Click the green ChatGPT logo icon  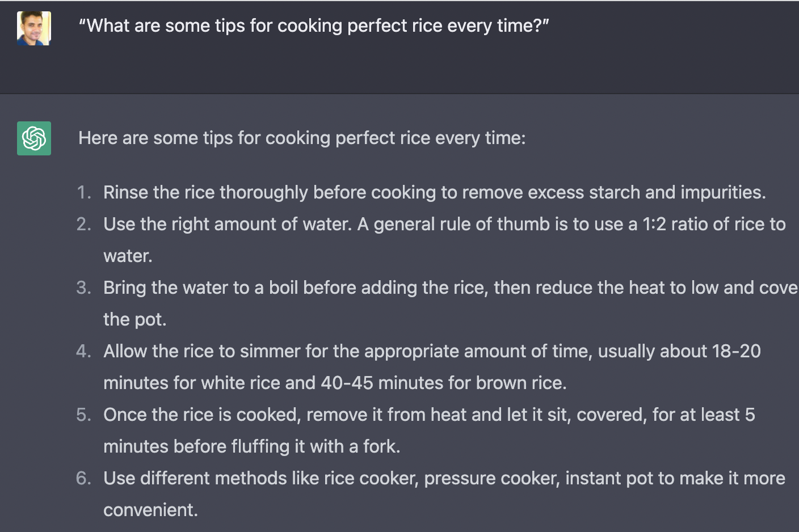[x=34, y=138]
